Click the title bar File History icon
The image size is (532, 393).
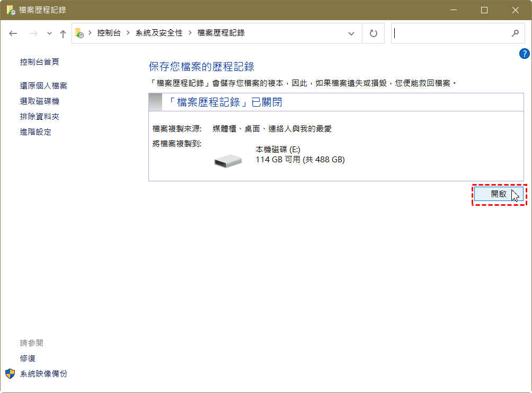click(x=11, y=10)
